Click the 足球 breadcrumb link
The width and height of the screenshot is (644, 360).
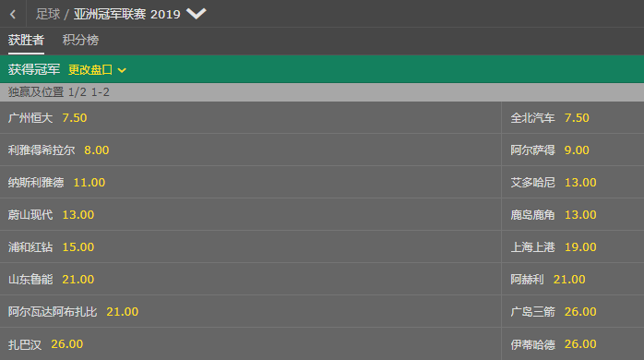pos(48,14)
